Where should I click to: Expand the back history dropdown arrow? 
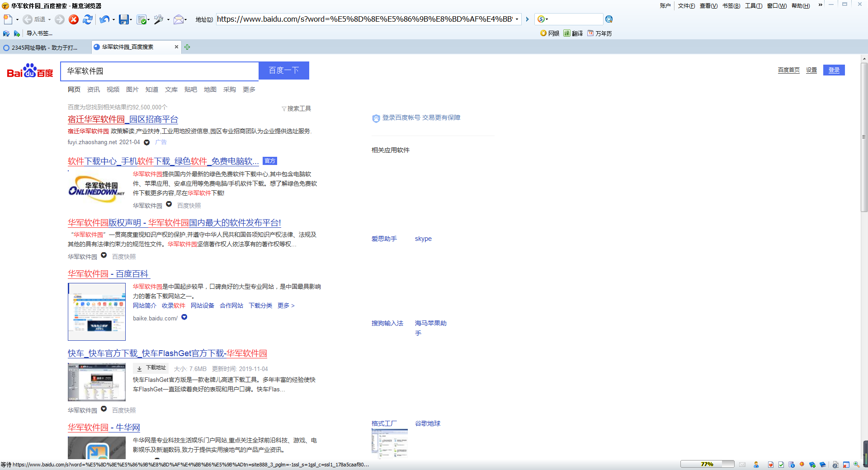[x=49, y=20]
